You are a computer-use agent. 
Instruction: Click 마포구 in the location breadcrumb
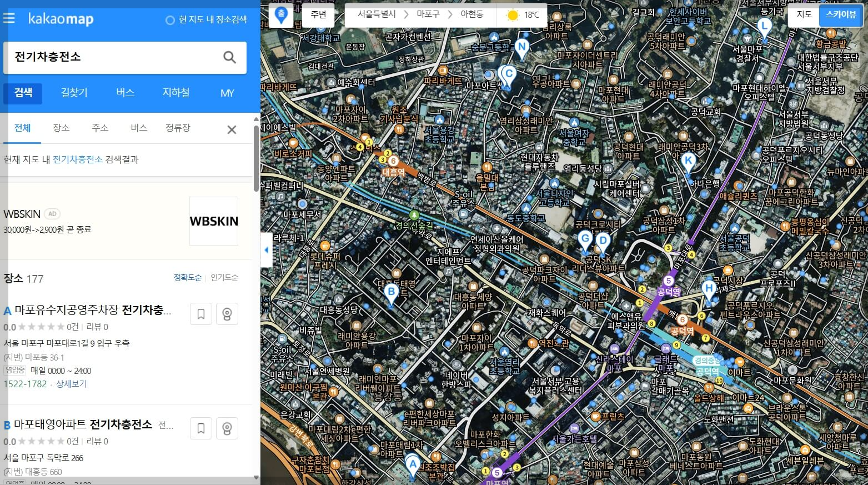coord(428,14)
